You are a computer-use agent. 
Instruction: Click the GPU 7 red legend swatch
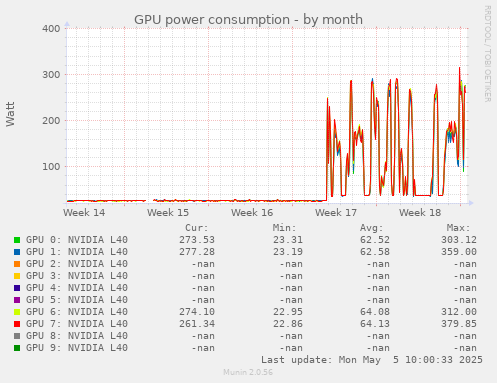(17, 324)
